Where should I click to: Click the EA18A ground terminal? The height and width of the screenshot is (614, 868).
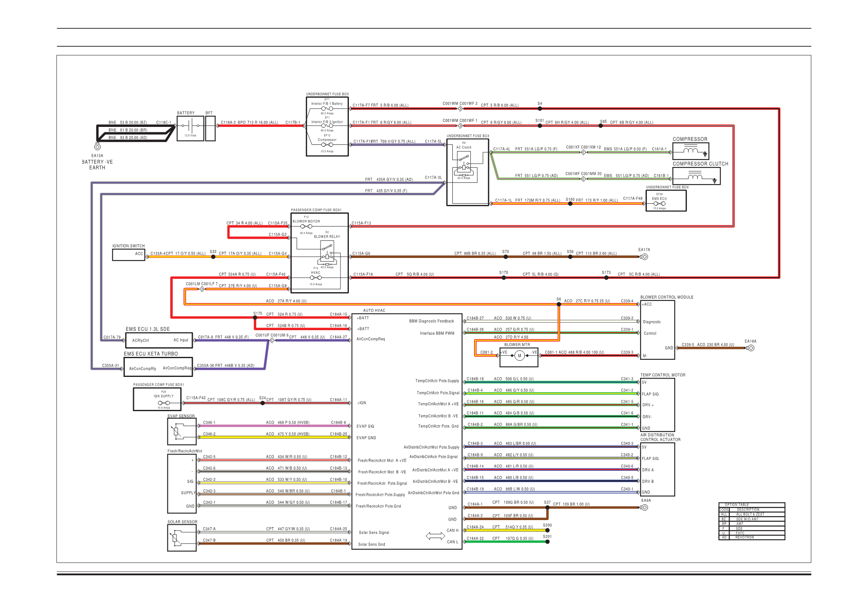point(750,348)
